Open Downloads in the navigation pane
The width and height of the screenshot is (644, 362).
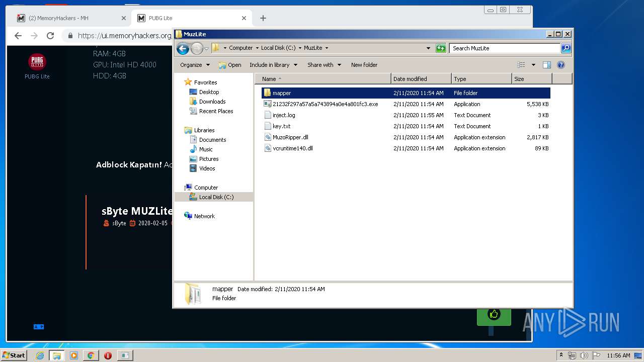point(207,102)
